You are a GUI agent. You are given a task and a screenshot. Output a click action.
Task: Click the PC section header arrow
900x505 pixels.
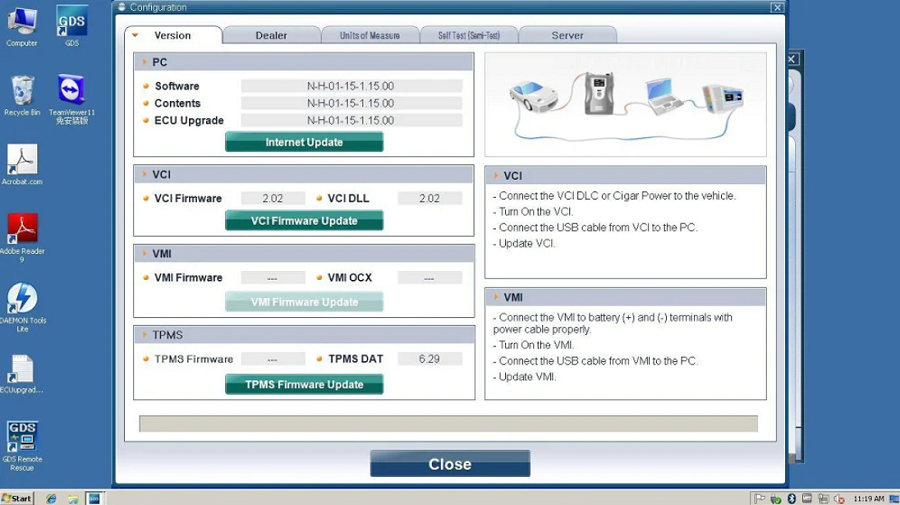(145, 62)
